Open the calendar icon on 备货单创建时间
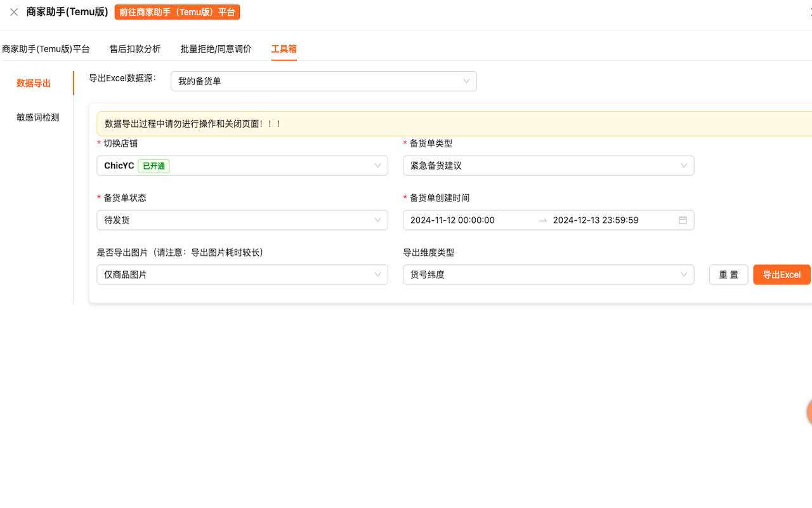812x508 pixels. pos(683,220)
